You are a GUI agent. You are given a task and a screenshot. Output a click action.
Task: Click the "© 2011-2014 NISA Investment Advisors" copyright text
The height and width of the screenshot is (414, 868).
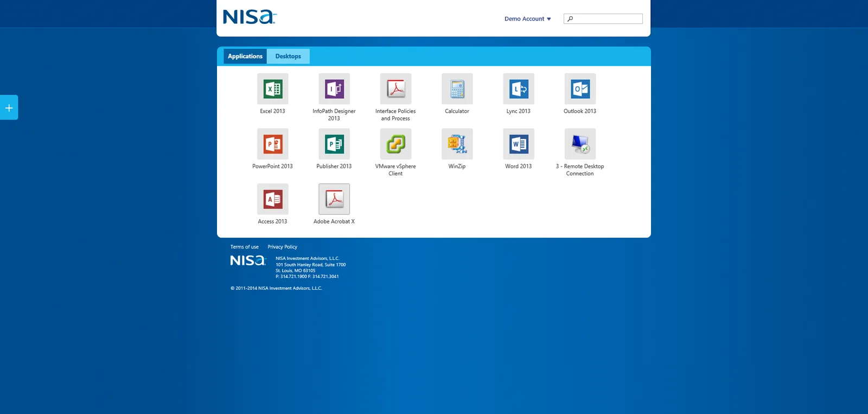[276, 289]
